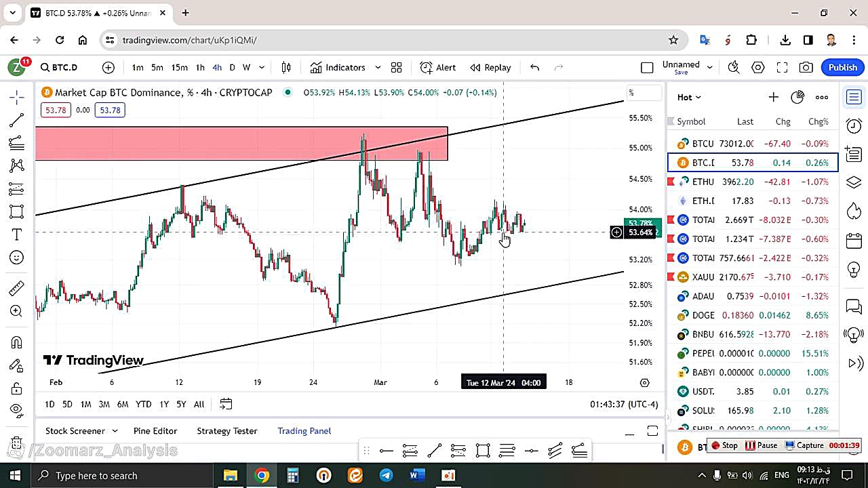Select the crosshair cursor tool
Image resolution: width=868 pixels, height=488 pixels.
tap(17, 97)
